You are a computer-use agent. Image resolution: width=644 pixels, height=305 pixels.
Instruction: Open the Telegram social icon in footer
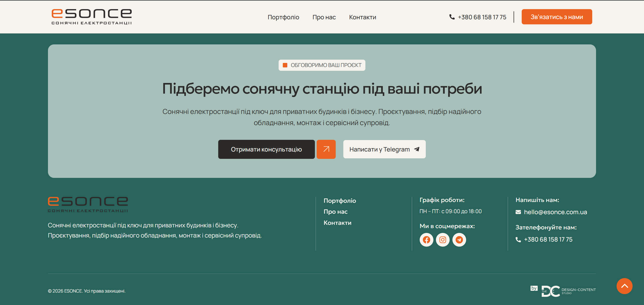coord(459,240)
